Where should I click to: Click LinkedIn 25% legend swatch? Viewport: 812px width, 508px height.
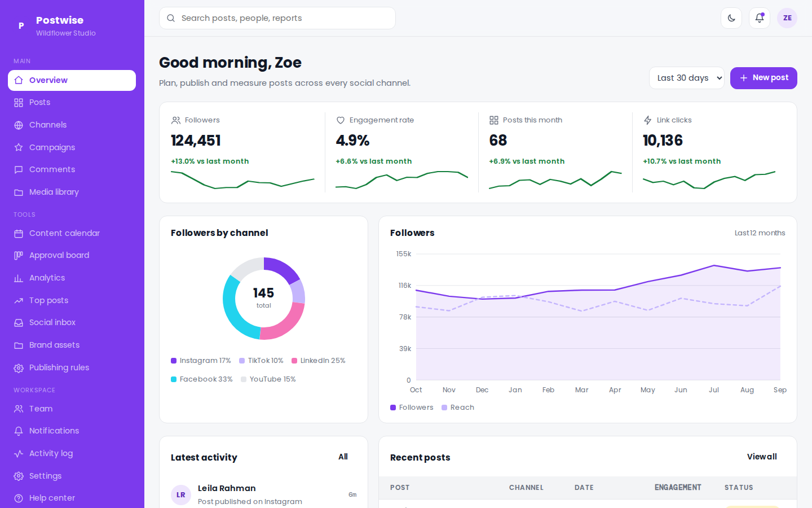point(294,361)
